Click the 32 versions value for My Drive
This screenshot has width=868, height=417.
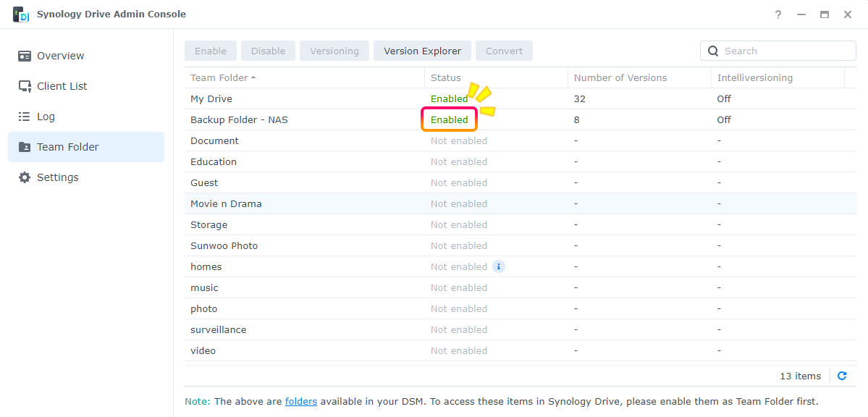[580, 99]
